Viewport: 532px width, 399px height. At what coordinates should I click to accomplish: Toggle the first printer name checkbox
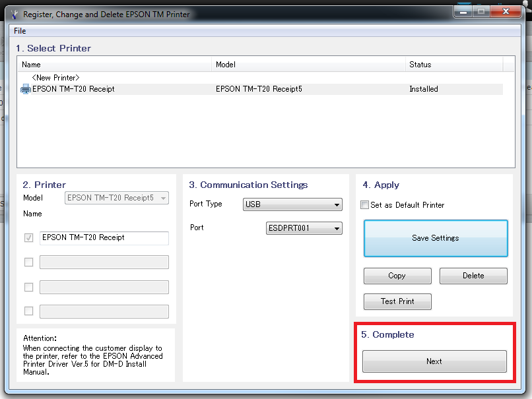pos(28,238)
